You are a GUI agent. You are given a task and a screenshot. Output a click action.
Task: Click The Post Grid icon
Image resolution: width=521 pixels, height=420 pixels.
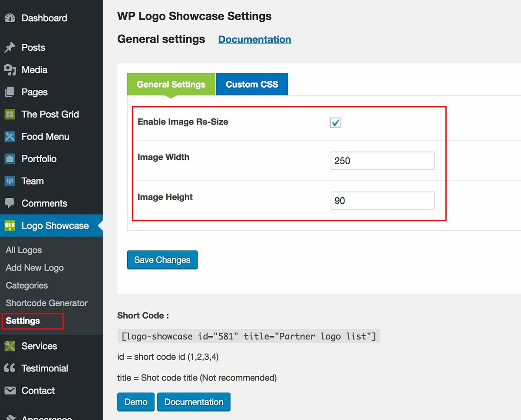[10, 114]
